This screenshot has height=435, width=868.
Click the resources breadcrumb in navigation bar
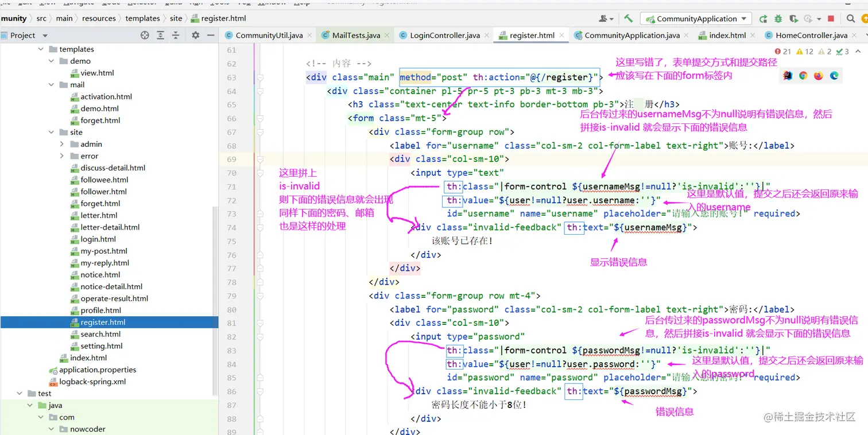click(99, 18)
